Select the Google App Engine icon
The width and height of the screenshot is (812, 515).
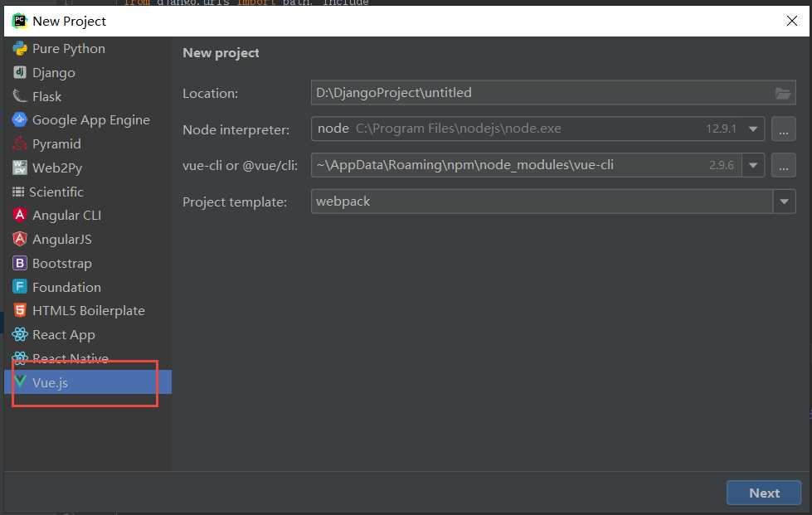pyautogui.click(x=20, y=120)
